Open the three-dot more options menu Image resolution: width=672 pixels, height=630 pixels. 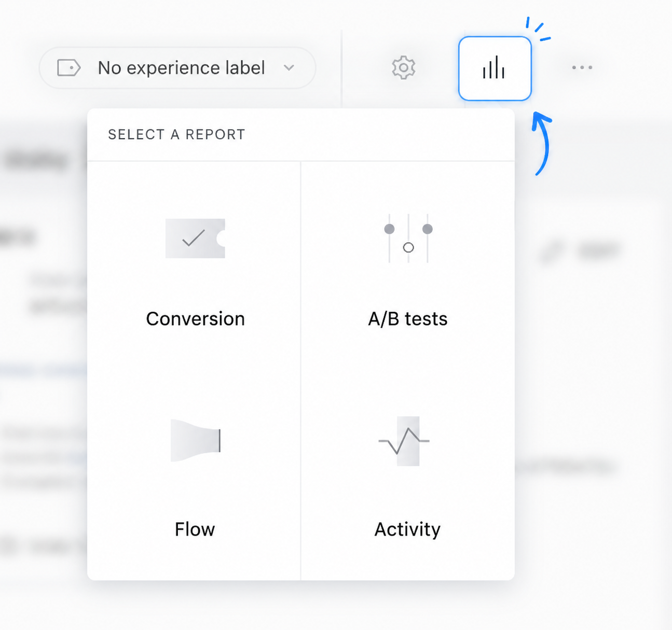pyautogui.click(x=582, y=67)
